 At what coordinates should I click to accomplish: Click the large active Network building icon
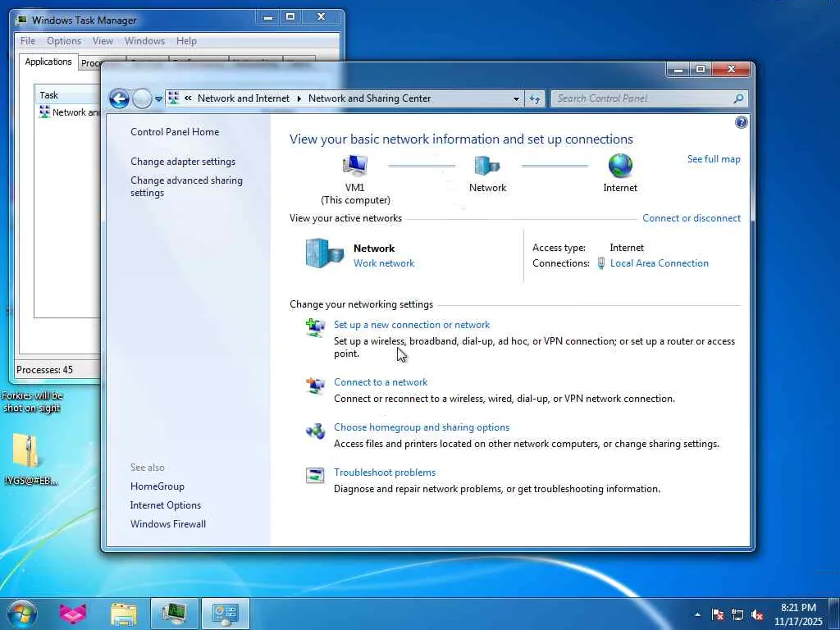pos(324,253)
